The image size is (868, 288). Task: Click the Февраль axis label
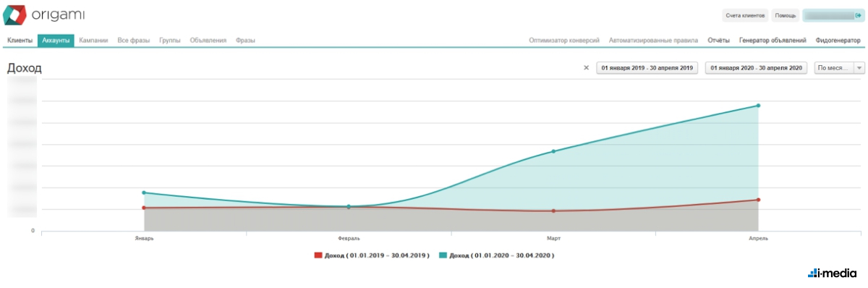[349, 238]
